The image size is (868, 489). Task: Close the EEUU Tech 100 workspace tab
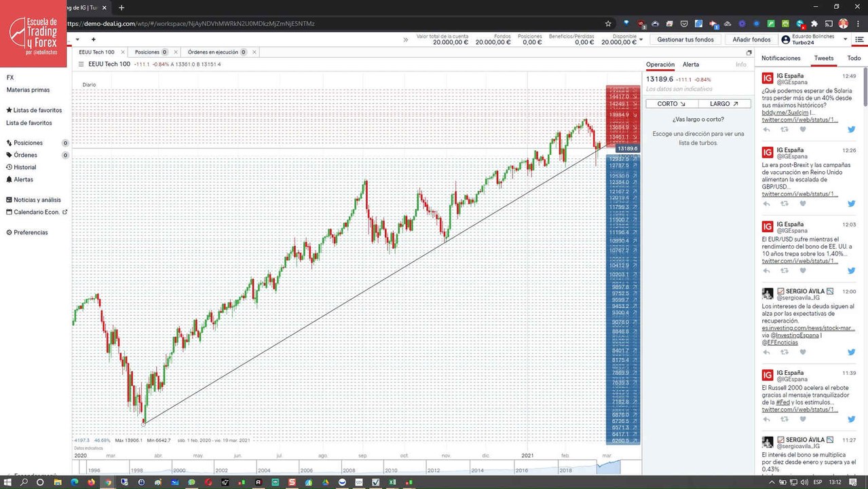123,52
